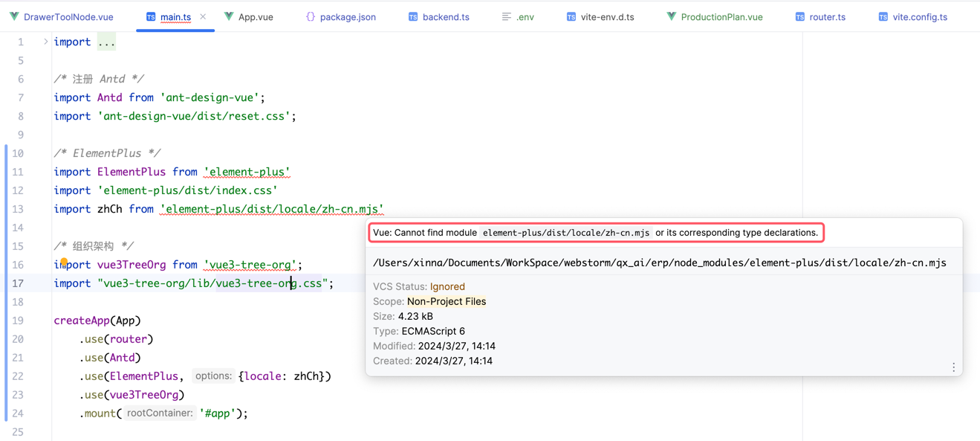Open the ProductionPlan.vue tab

point(715,16)
